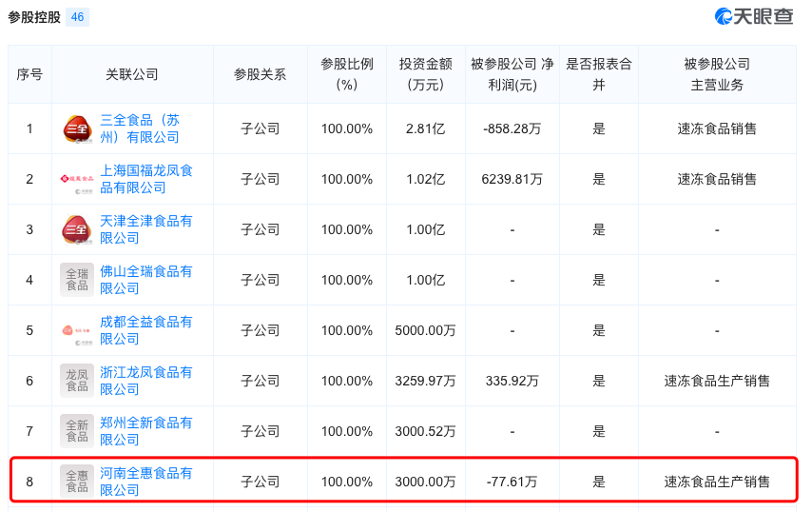Screen dimensions: 812x512
Task: Open 浙江龙凤食品有限公司 company link
Action: [x=146, y=381]
